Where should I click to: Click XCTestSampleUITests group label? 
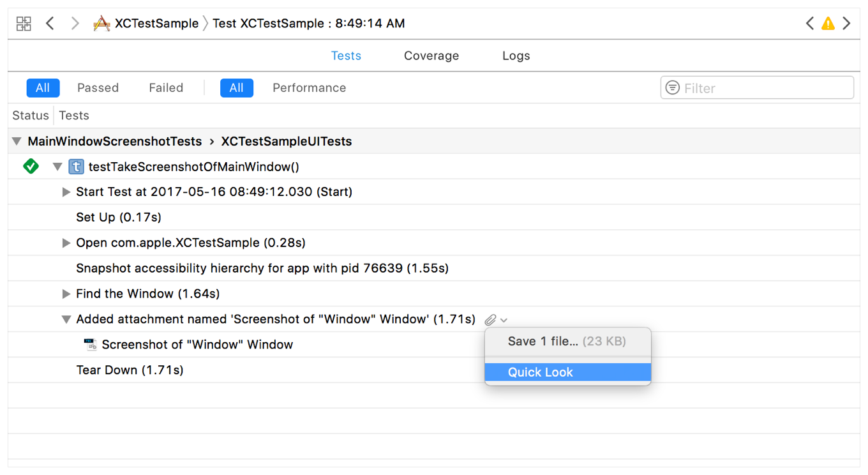pyautogui.click(x=287, y=141)
